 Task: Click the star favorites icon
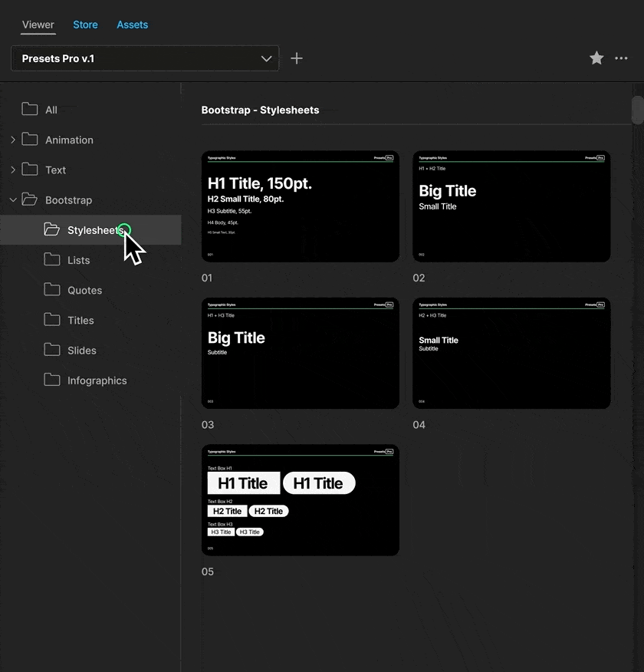[596, 58]
